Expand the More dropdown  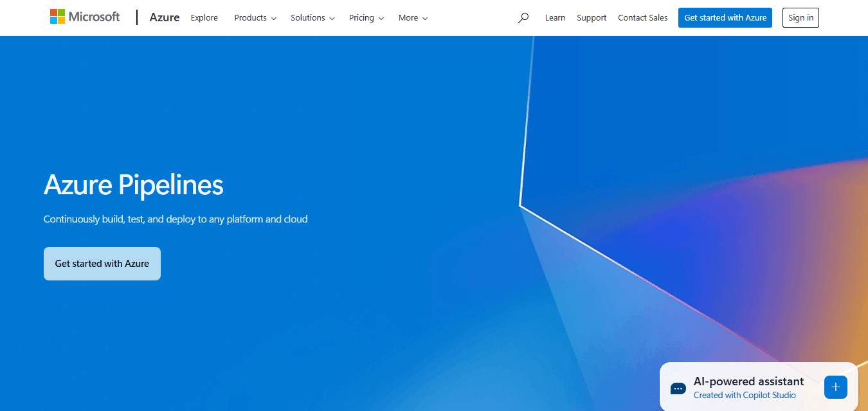pyautogui.click(x=413, y=18)
